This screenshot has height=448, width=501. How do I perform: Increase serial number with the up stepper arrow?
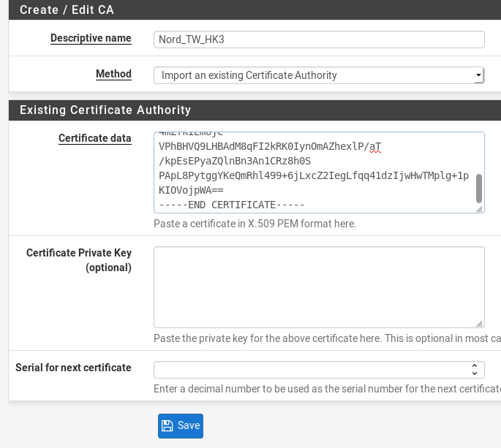(x=475, y=366)
